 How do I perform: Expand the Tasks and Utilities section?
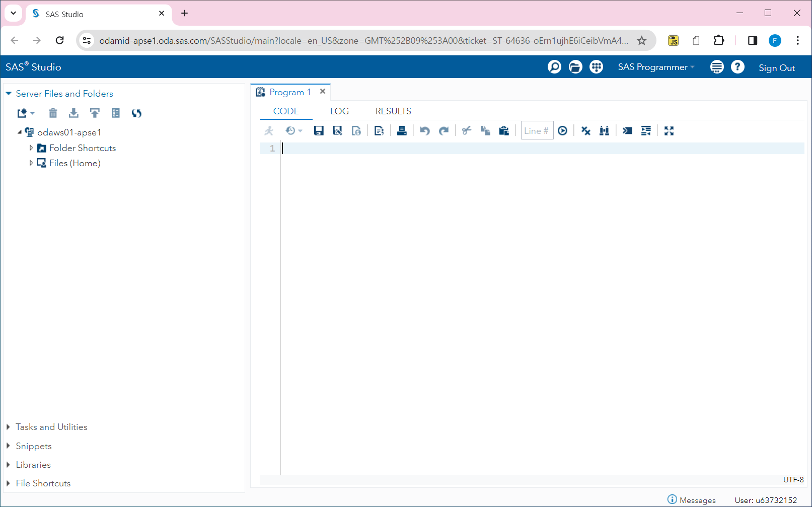coord(8,427)
